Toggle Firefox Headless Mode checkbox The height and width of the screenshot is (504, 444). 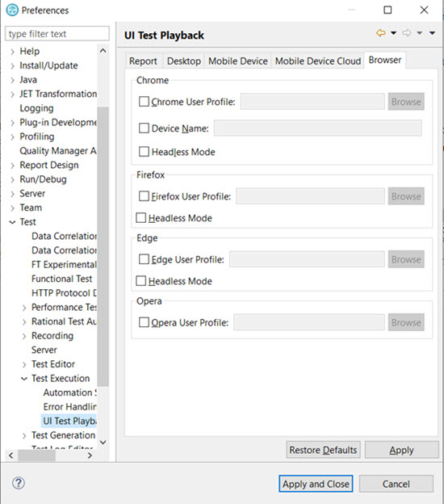click(x=141, y=217)
